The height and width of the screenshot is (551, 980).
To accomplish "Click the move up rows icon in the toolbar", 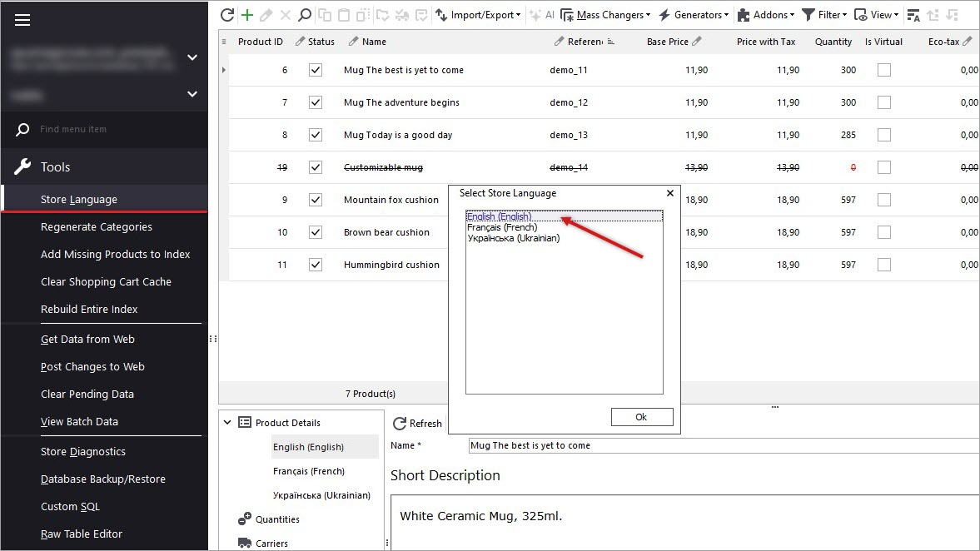I will pos(933,15).
